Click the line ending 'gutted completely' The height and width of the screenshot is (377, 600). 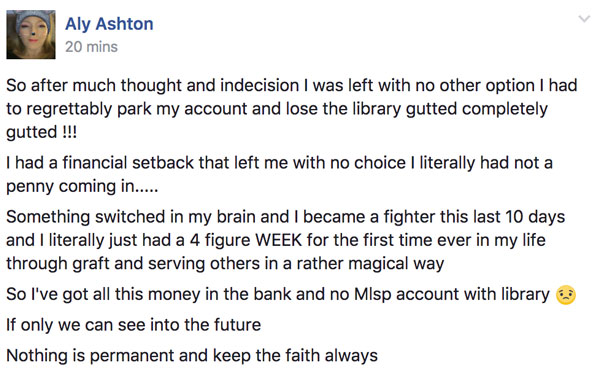(277, 109)
